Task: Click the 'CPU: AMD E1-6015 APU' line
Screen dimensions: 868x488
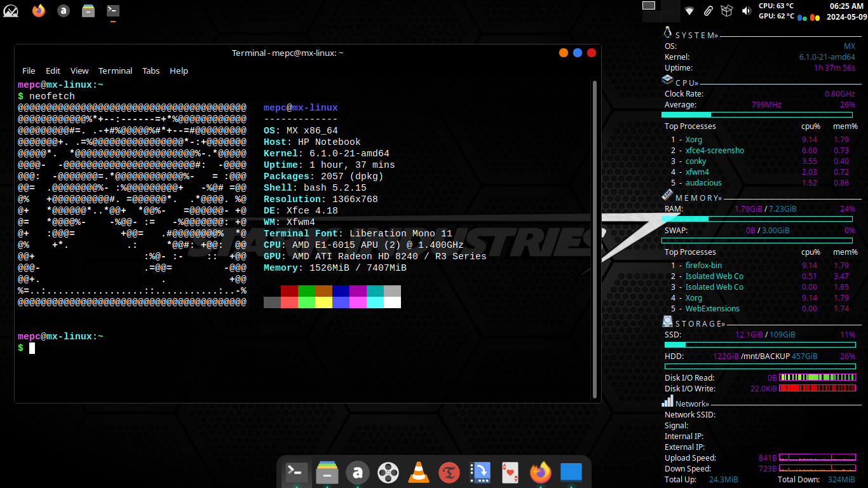Action: [x=363, y=245]
